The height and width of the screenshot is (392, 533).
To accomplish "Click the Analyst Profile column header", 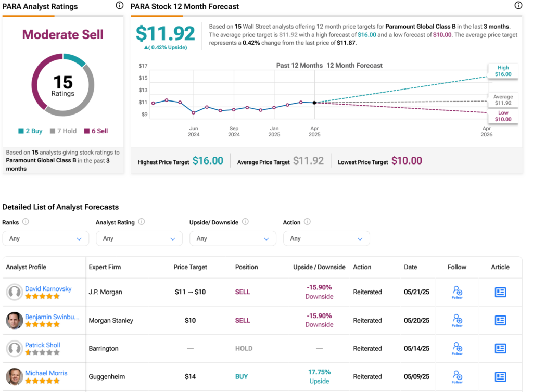I will (x=26, y=267).
